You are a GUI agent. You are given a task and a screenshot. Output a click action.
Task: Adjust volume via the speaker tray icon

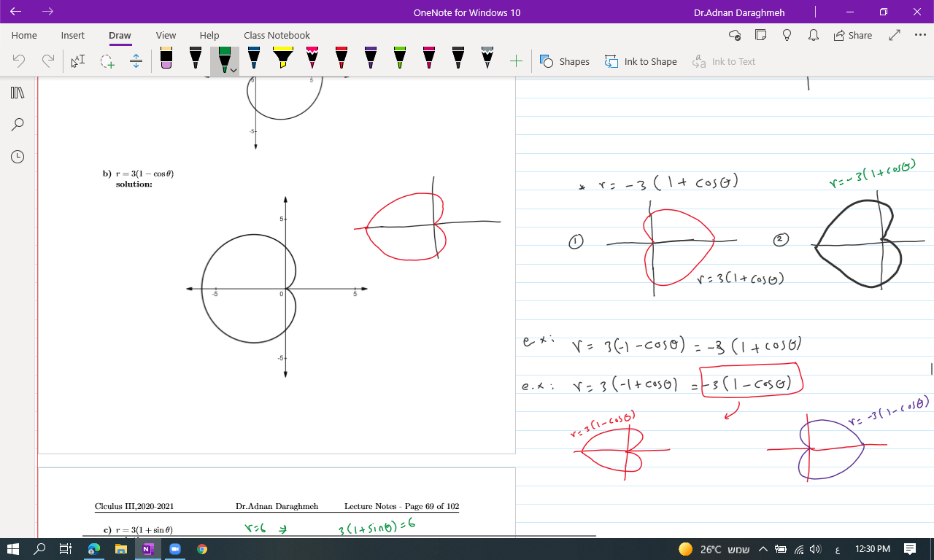815,549
